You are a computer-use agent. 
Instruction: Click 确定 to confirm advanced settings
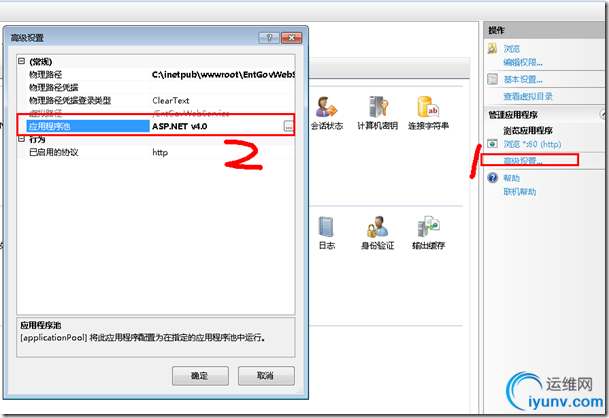pyautogui.click(x=200, y=376)
